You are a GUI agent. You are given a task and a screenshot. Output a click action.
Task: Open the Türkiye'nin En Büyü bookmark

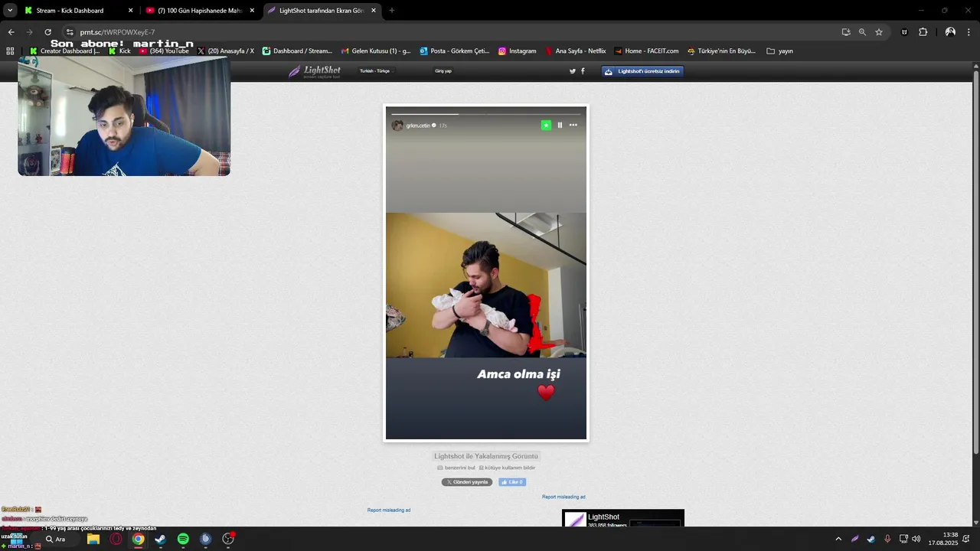coord(722,51)
